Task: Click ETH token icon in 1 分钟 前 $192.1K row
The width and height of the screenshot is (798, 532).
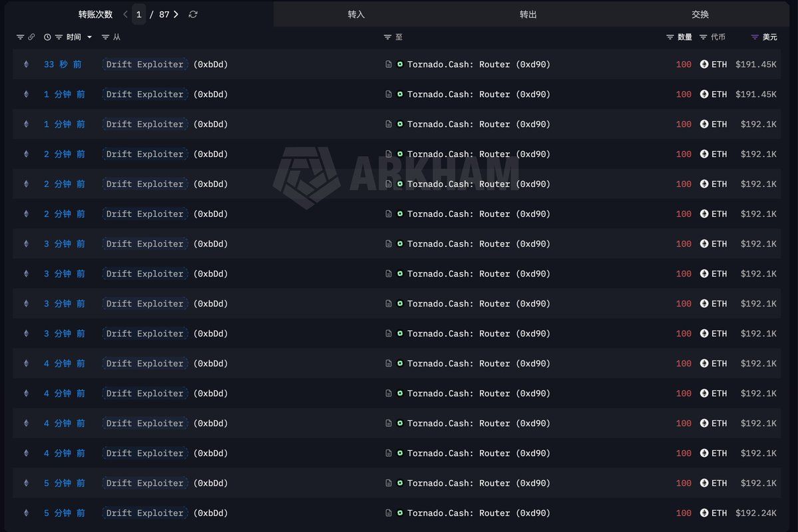Action: (704, 124)
